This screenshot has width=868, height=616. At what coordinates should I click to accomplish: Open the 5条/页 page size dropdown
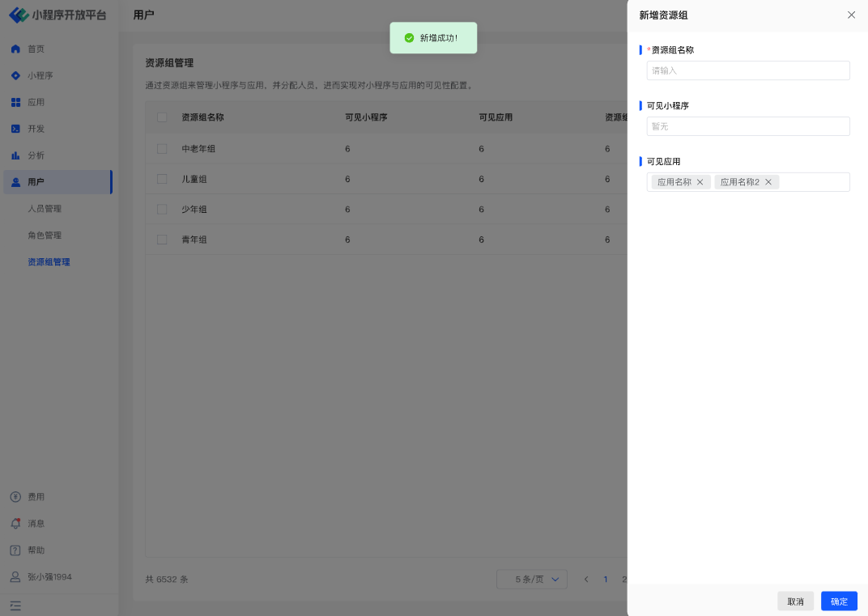tap(532, 580)
